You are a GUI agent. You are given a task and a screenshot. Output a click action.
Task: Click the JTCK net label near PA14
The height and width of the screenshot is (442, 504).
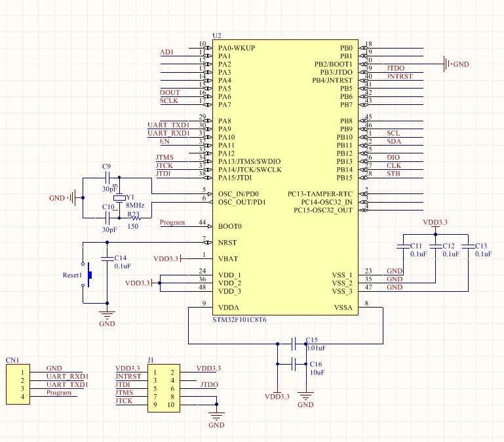point(165,166)
